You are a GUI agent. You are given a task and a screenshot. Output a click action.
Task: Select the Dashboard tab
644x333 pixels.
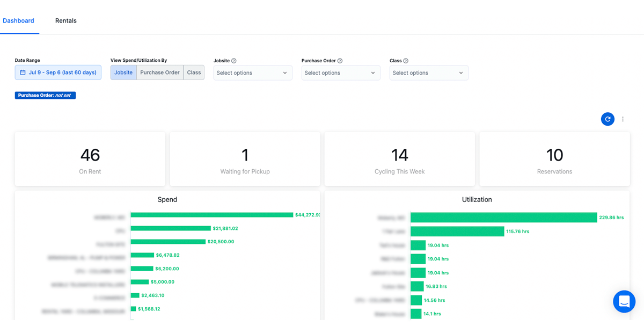click(19, 20)
